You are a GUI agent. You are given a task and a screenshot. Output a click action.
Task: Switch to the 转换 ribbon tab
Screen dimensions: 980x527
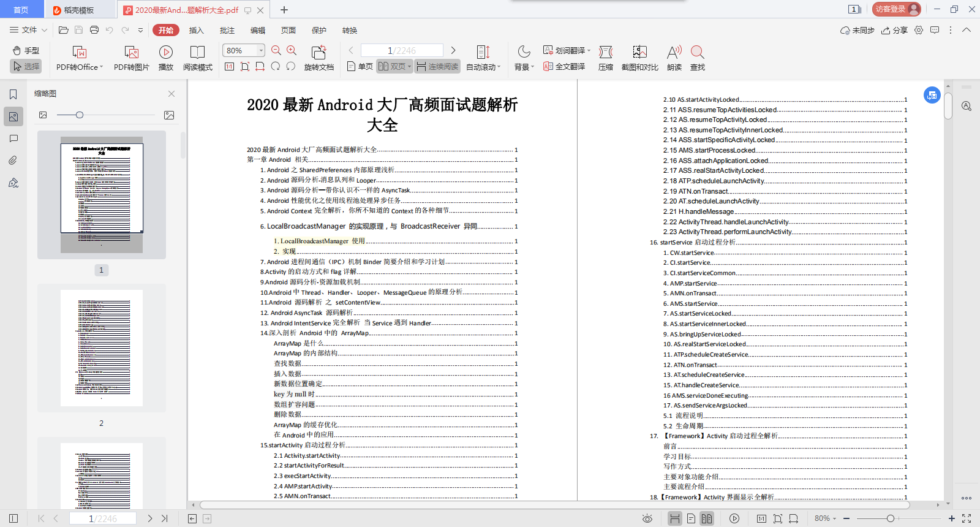349,30
